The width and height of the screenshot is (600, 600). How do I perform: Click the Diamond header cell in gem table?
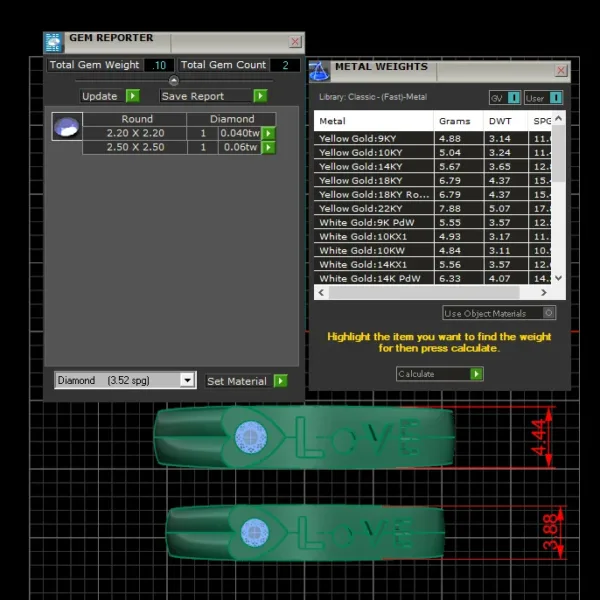point(232,119)
